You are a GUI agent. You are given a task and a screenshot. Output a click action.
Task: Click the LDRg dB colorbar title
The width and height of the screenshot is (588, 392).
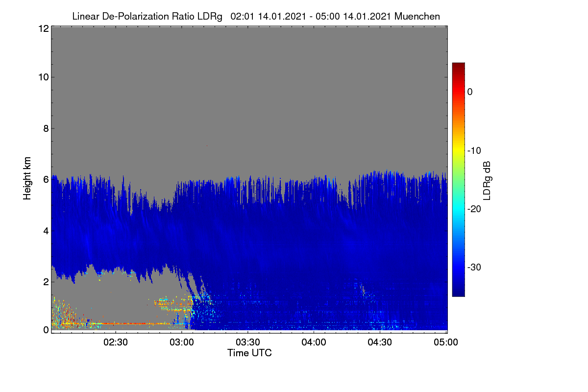coord(487,180)
